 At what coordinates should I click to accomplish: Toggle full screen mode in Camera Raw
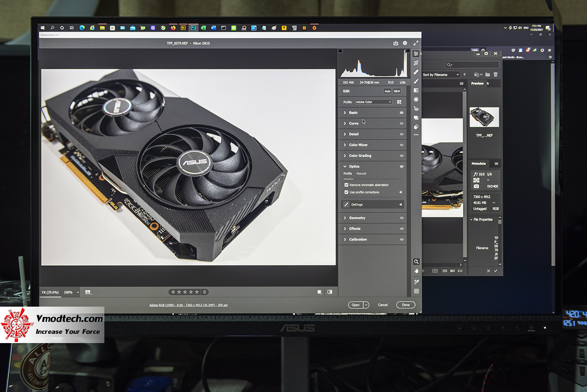pyautogui.click(x=416, y=43)
